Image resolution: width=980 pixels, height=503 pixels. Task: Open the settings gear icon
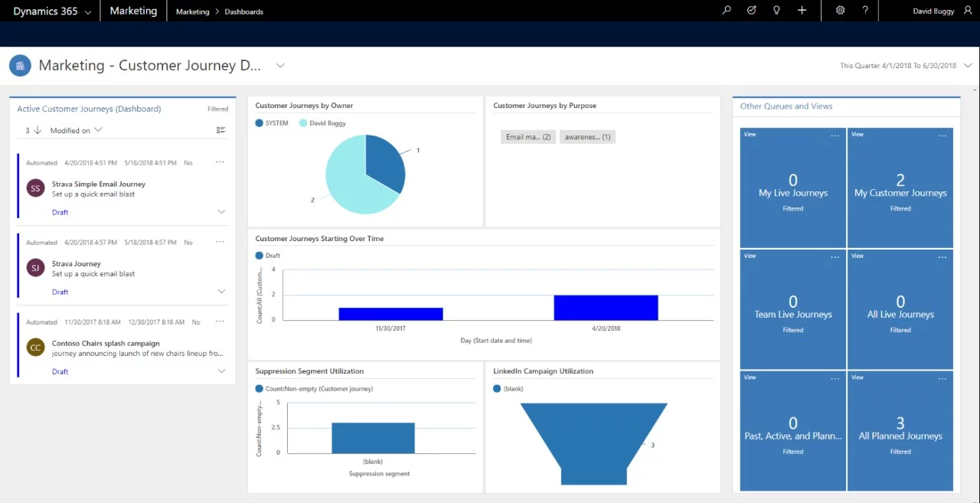pyautogui.click(x=840, y=11)
